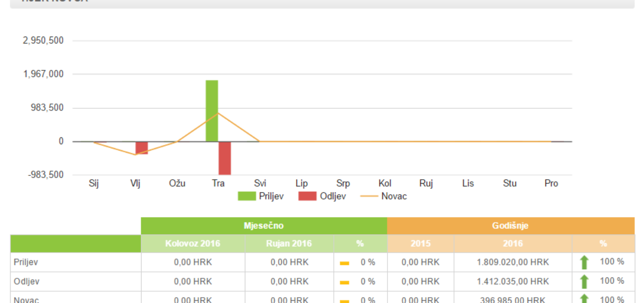The width and height of the screenshot is (644, 303).
Task: Toggle the Novac orange line legend marker
Action: pos(369,196)
